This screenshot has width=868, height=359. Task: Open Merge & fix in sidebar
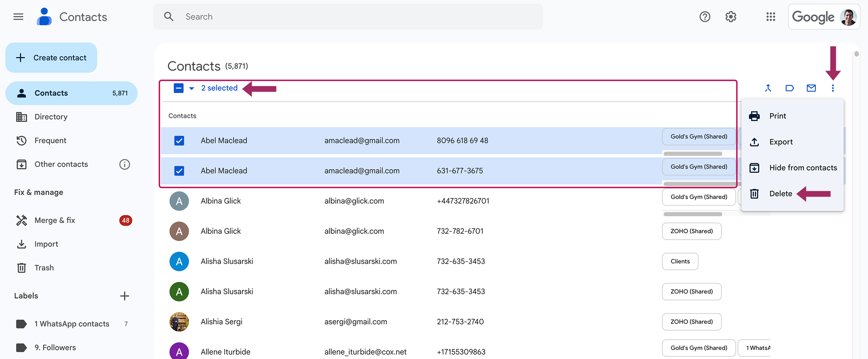click(55, 220)
